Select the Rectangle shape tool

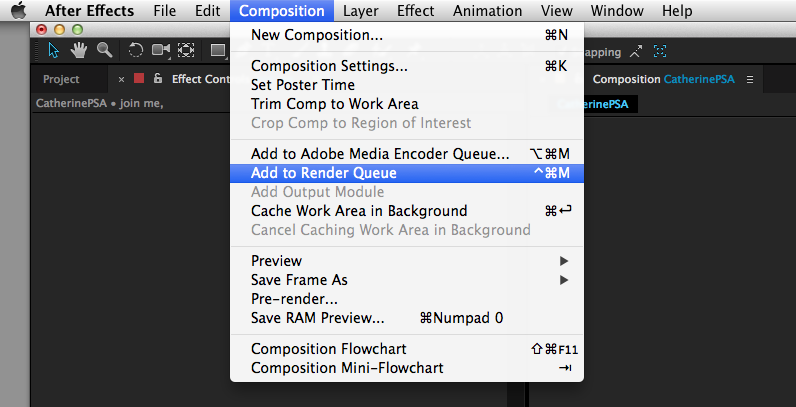click(x=218, y=50)
